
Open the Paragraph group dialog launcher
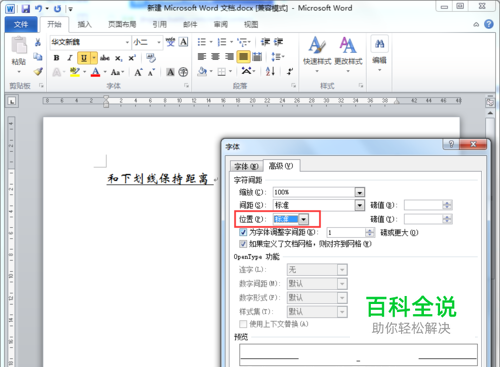[293, 86]
